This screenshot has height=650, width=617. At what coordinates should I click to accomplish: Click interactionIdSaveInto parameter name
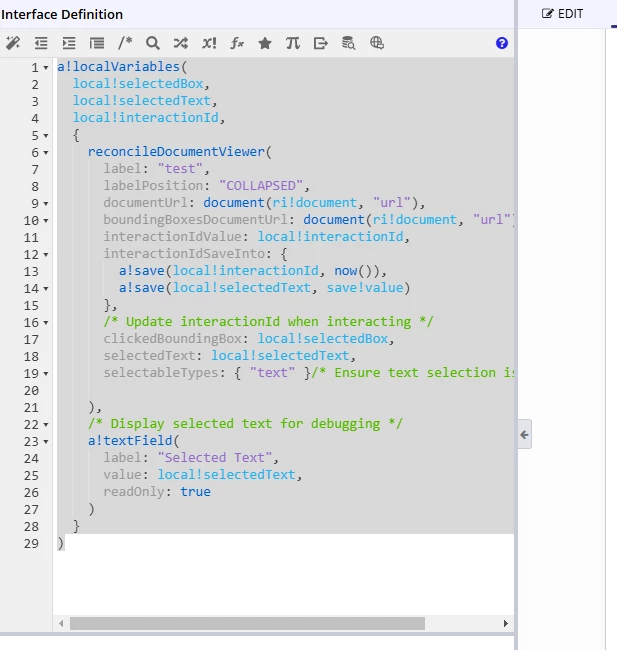[x=184, y=254]
